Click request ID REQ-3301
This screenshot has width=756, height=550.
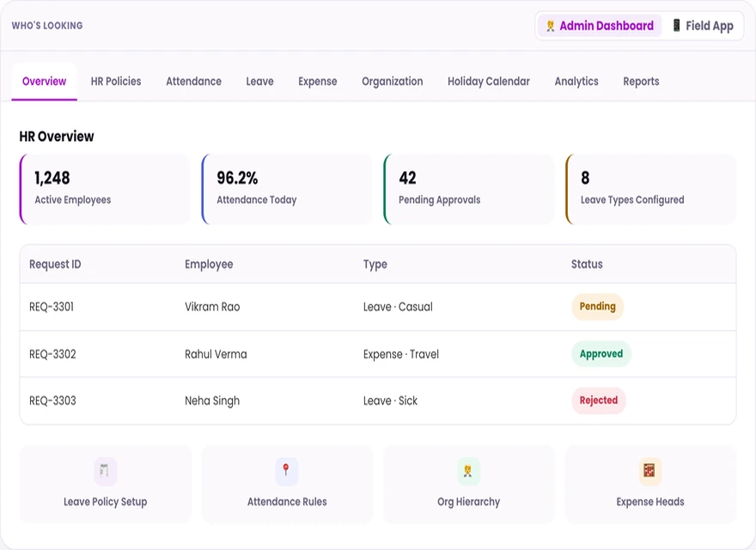pyautogui.click(x=52, y=307)
